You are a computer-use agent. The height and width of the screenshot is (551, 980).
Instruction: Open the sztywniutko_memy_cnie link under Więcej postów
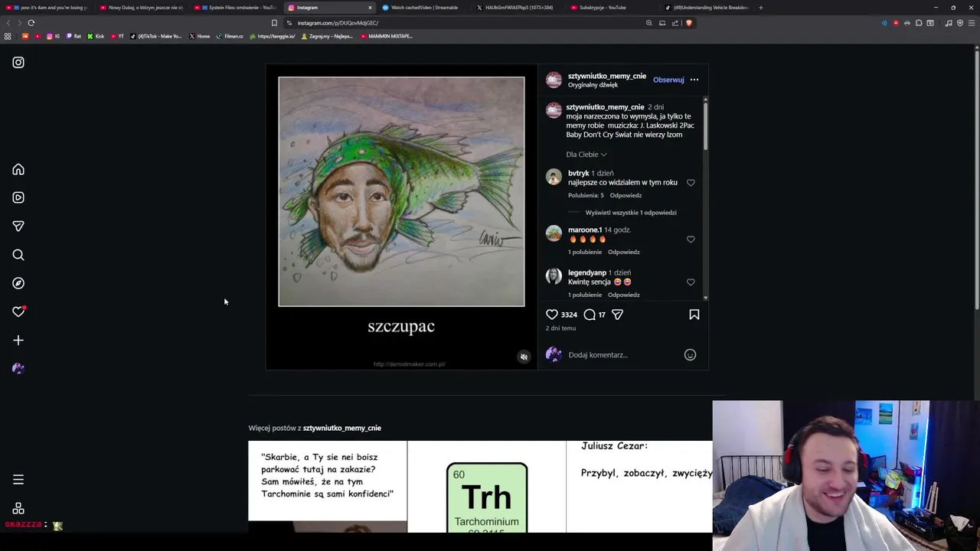pyautogui.click(x=341, y=428)
